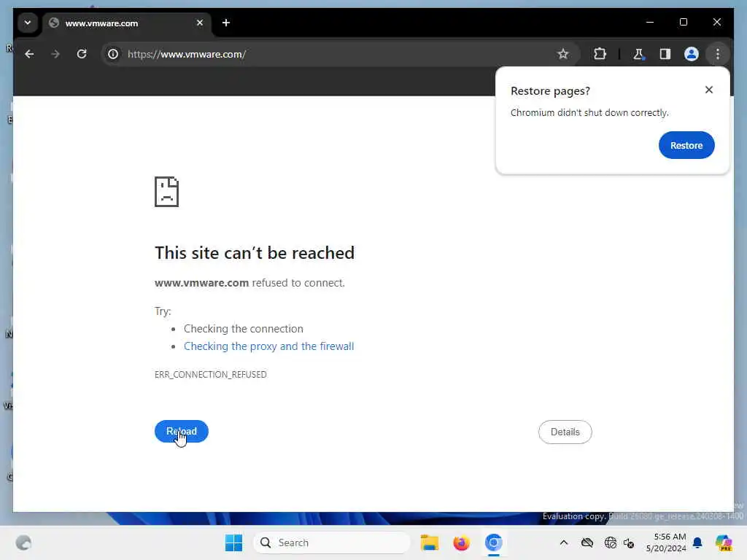Open File Explorer from taskbar

pyautogui.click(x=429, y=542)
